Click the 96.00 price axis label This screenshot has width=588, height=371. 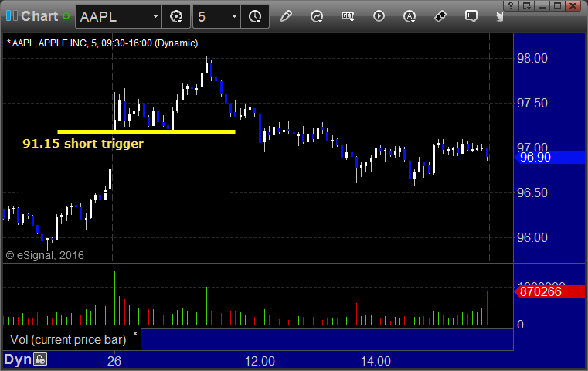pyautogui.click(x=532, y=237)
